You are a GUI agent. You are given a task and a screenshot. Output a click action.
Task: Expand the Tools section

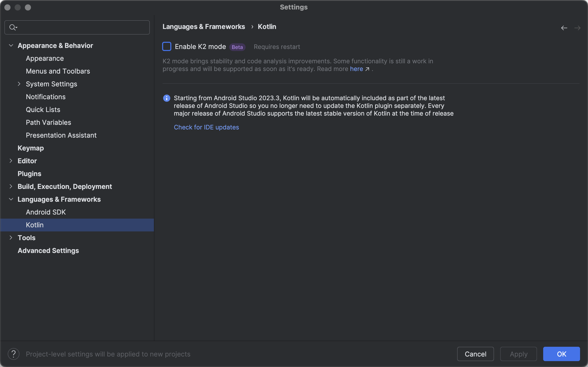tap(11, 238)
